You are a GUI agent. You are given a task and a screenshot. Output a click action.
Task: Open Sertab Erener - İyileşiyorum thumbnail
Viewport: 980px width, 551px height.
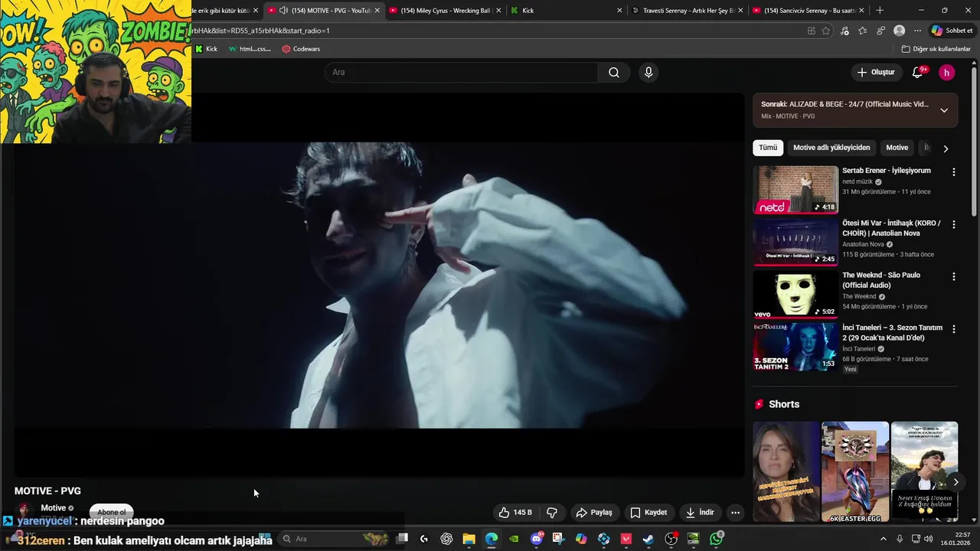[795, 189]
